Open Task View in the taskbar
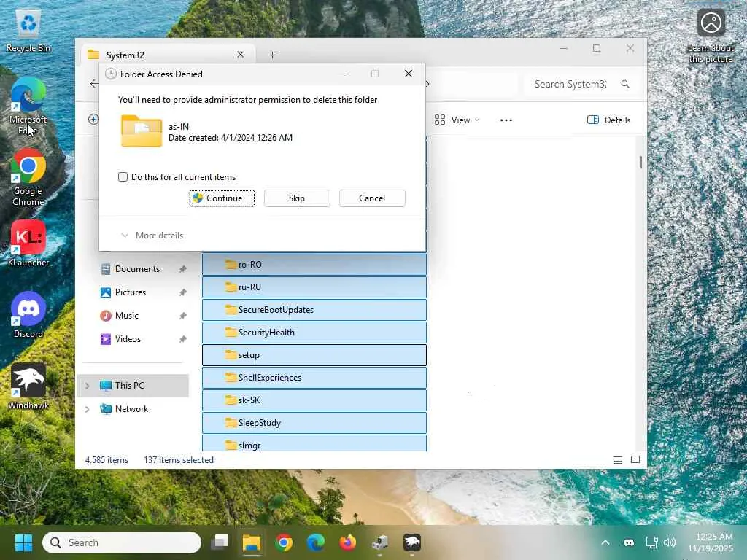Screen dimensions: 747x560 point(220,542)
